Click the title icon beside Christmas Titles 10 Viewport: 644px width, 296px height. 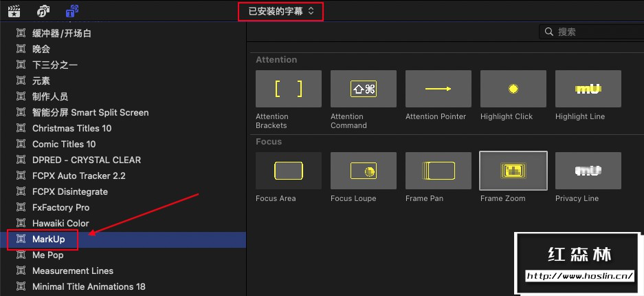[21, 128]
